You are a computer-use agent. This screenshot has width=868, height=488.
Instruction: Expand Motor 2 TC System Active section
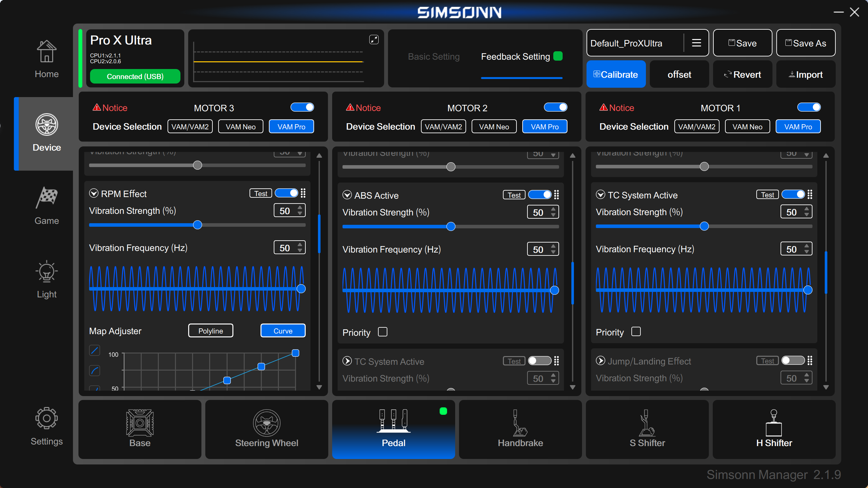[347, 361]
